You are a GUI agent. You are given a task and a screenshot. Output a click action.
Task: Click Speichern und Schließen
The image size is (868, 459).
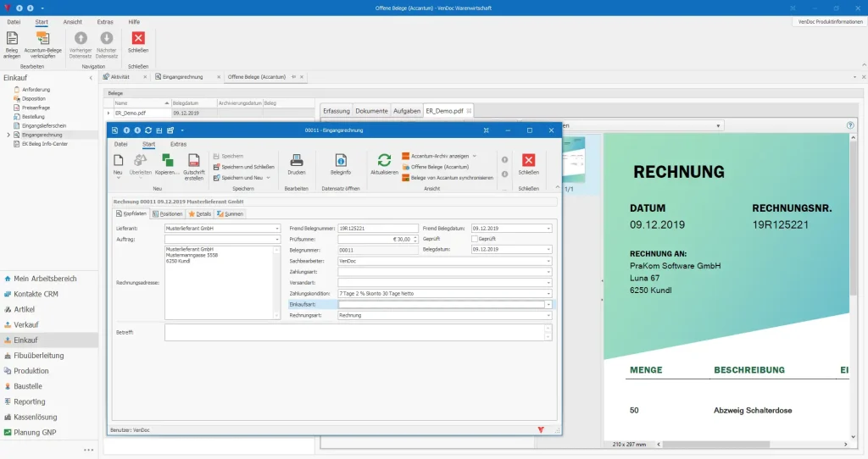pyautogui.click(x=243, y=167)
